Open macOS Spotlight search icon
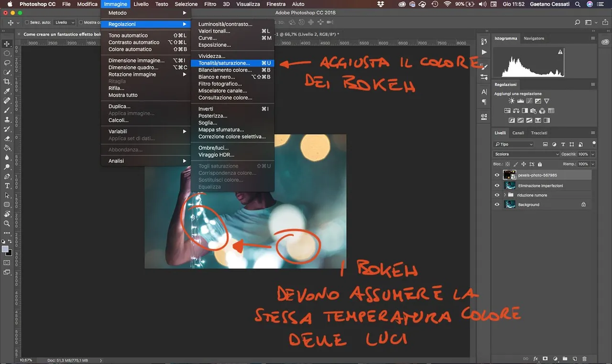Image resolution: width=612 pixels, height=364 pixels. pyautogui.click(x=578, y=4)
